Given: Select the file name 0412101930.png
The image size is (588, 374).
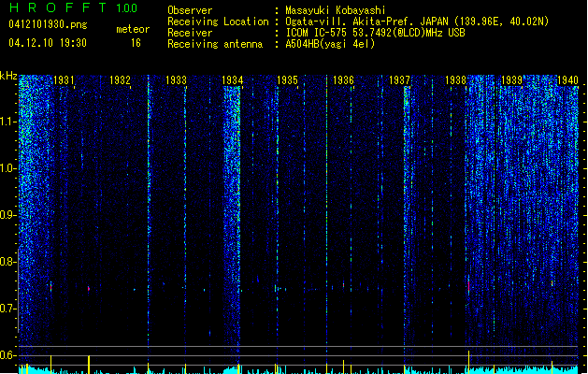Looking at the screenshot, I should (x=48, y=25).
